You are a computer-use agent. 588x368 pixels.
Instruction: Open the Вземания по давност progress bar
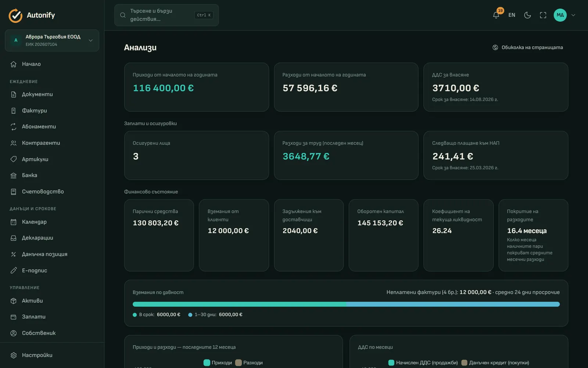(x=346, y=304)
